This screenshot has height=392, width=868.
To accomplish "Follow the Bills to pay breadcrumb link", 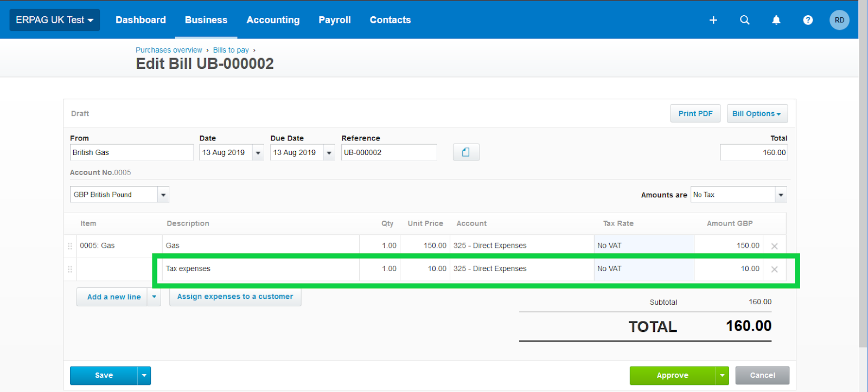I will click(x=231, y=50).
